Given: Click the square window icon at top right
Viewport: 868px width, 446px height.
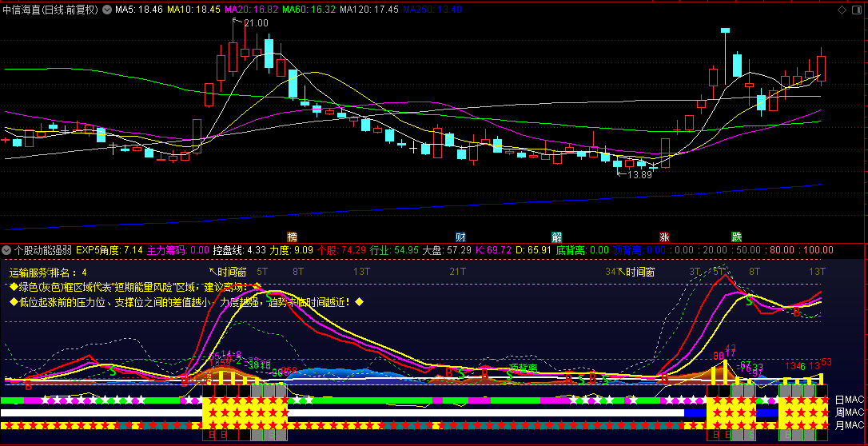Looking at the screenshot, I should pyautogui.click(x=858, y=10).
